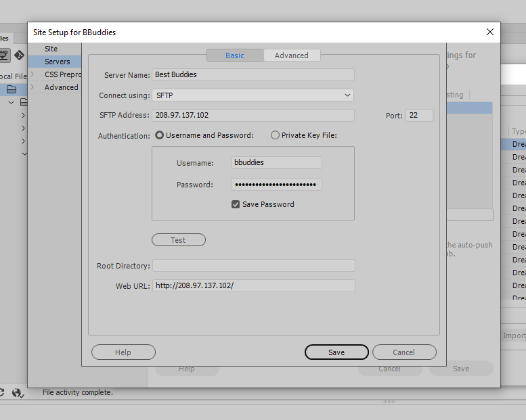Click the Save button in server dialog

coord(336,352)
